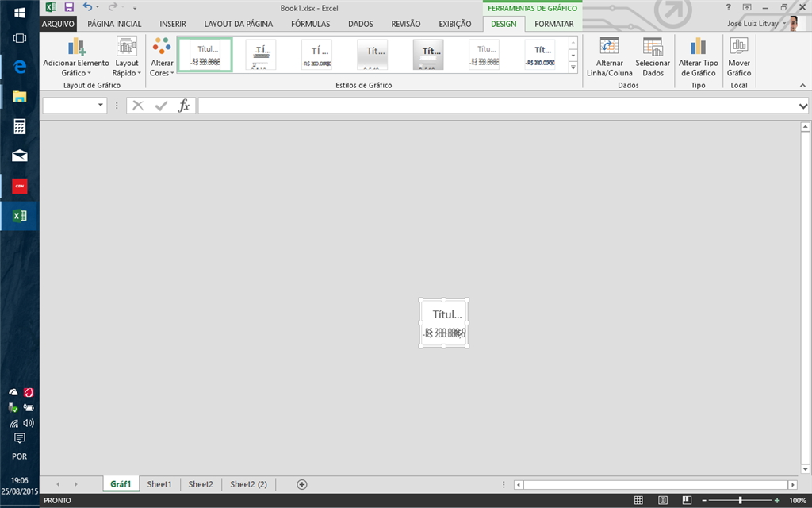Open Layout Rápido gallery
Image resolution: width=812 pixels, height=508 pixels.
tap(126, 56)
